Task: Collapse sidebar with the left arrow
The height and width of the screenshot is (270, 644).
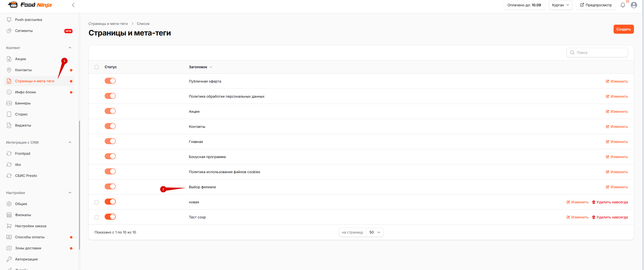Action: pos(73,5)
